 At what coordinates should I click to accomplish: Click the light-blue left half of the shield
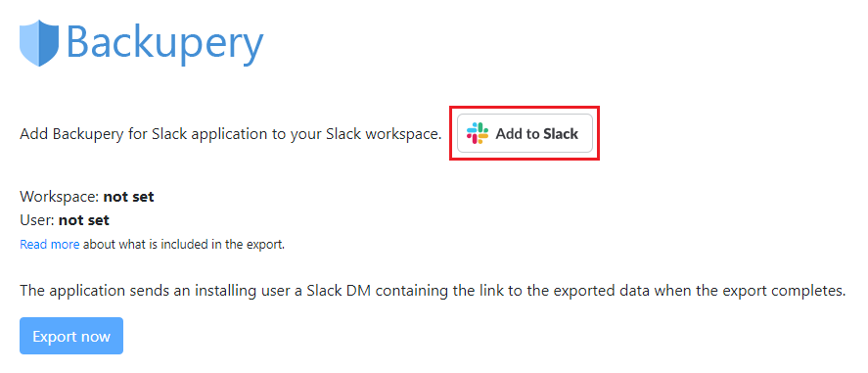[29, 43]
